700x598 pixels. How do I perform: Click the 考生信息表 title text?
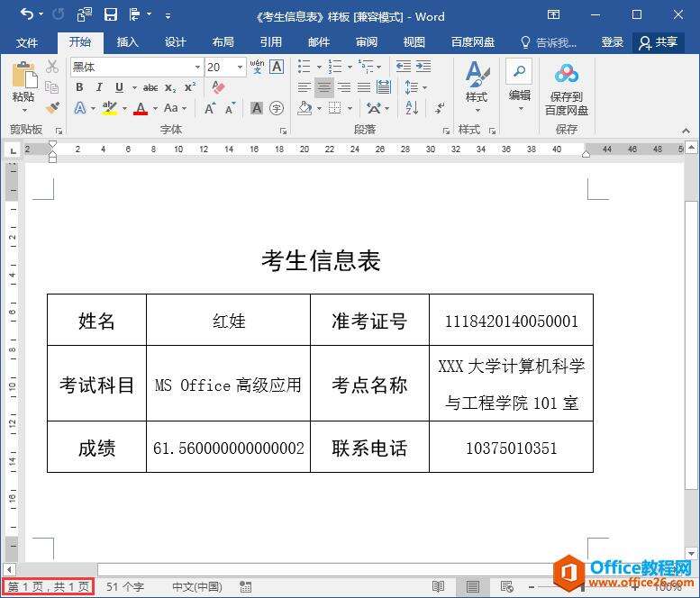pos(321,260)
